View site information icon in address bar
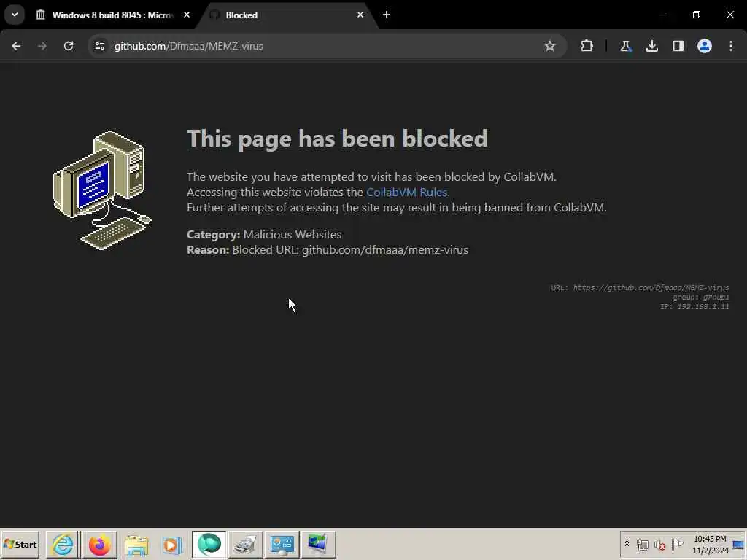This screenshot has height=560, width=747. (x=99, y=46)
